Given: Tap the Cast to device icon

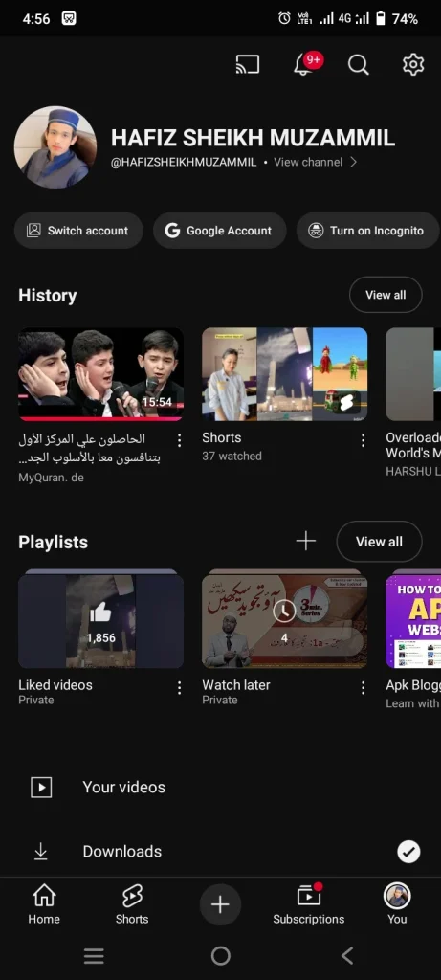Looking at the screenshot, I should pos(248,64).
